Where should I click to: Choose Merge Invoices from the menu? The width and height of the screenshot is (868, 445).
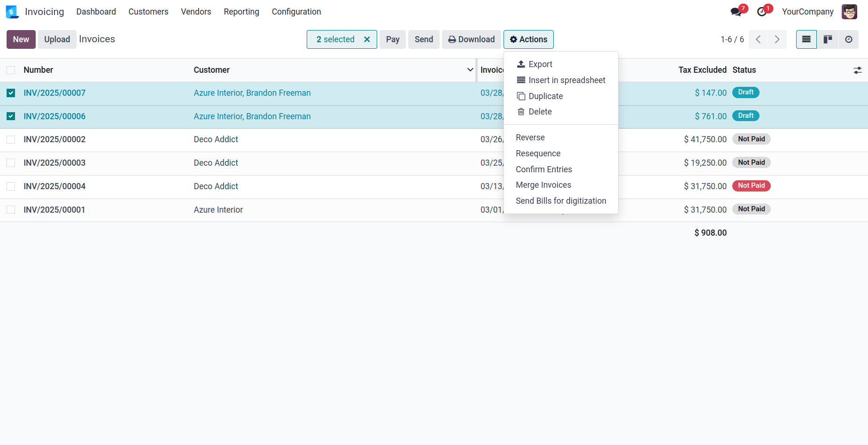pos(543,185)
